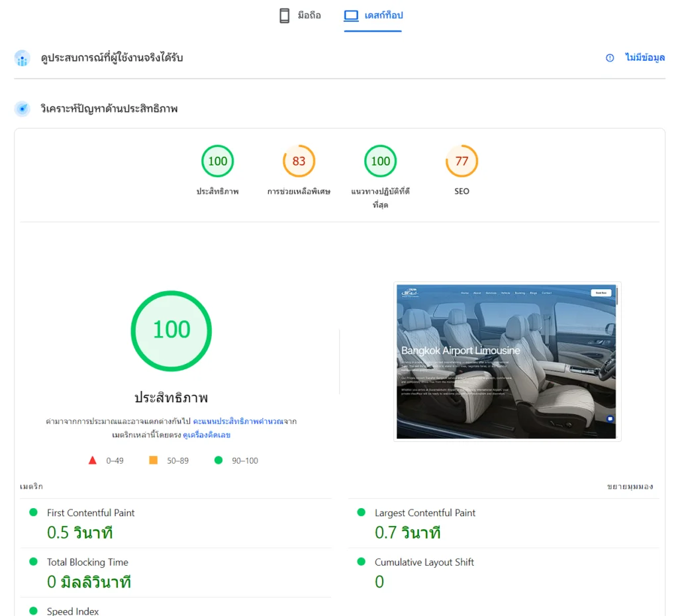The height and width of the screenshot is (616, 678).
Task: Click the info icon beside ไม่มีข้อมูล
Action: click(610, 58)
